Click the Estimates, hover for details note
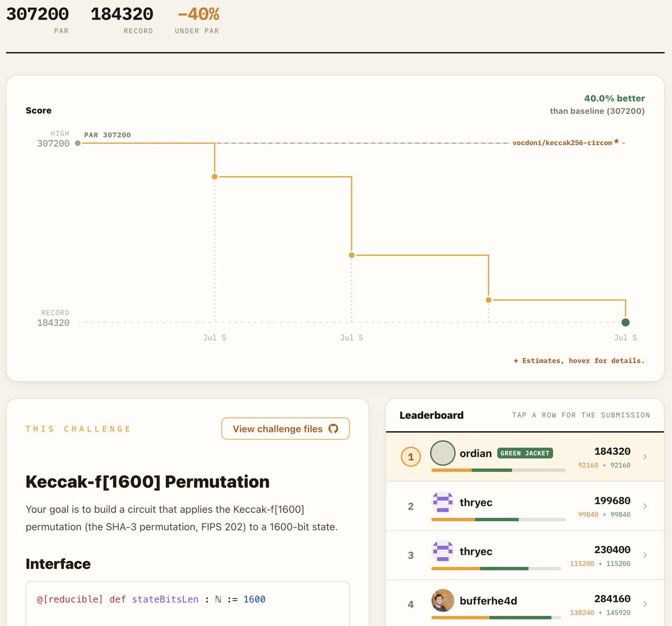The image size is (672, 626). 579,361
